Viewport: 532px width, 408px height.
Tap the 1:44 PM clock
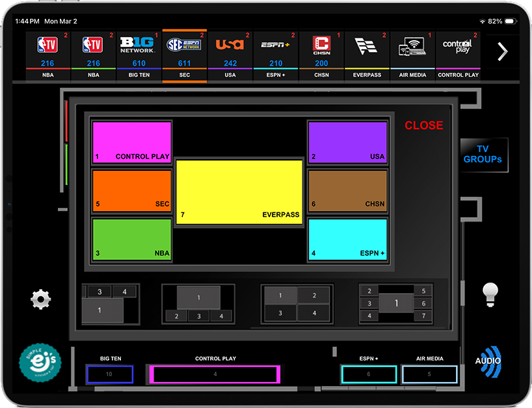[27, 21]
